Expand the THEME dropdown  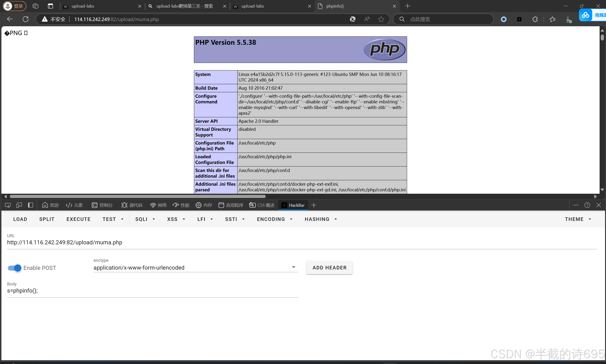coord(578,219)
